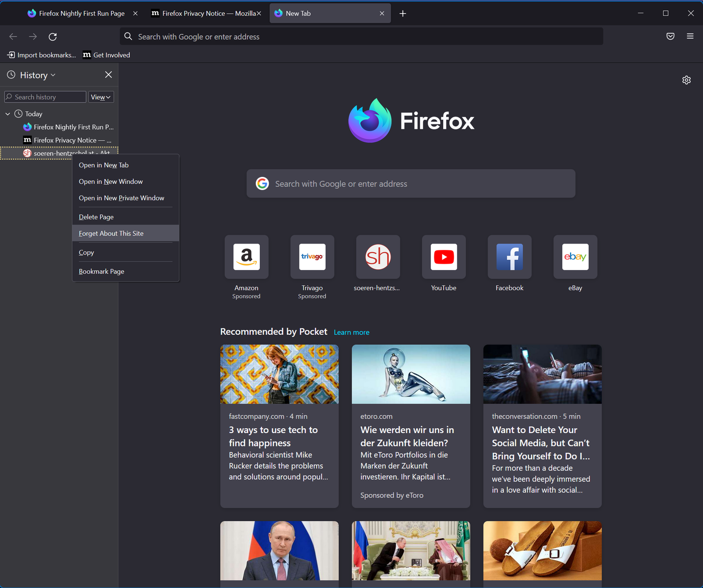Select Forget About This Site
Viewport: 703px width, 588px height.
111,233
